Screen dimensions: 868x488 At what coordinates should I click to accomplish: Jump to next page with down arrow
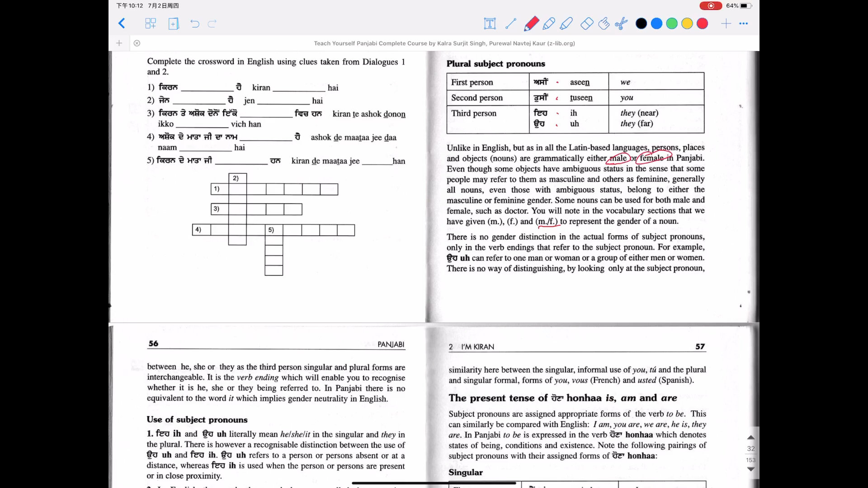click(x=751, y=469)
